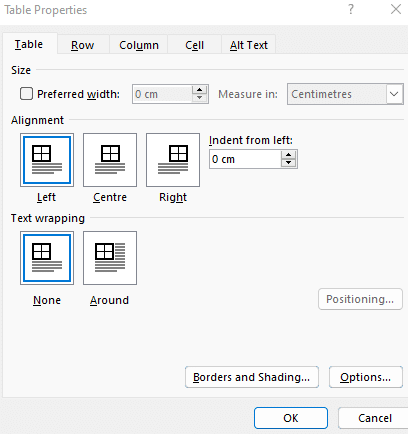The image size is (408, 434).
Task: Open the Alt Text tab
Action: pyautogui.click(x=249, y=45)
